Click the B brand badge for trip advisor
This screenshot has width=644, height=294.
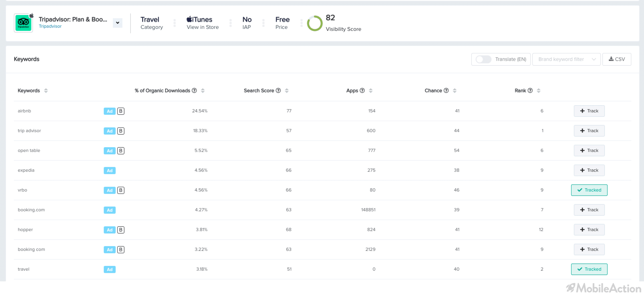tap(121, 131)
